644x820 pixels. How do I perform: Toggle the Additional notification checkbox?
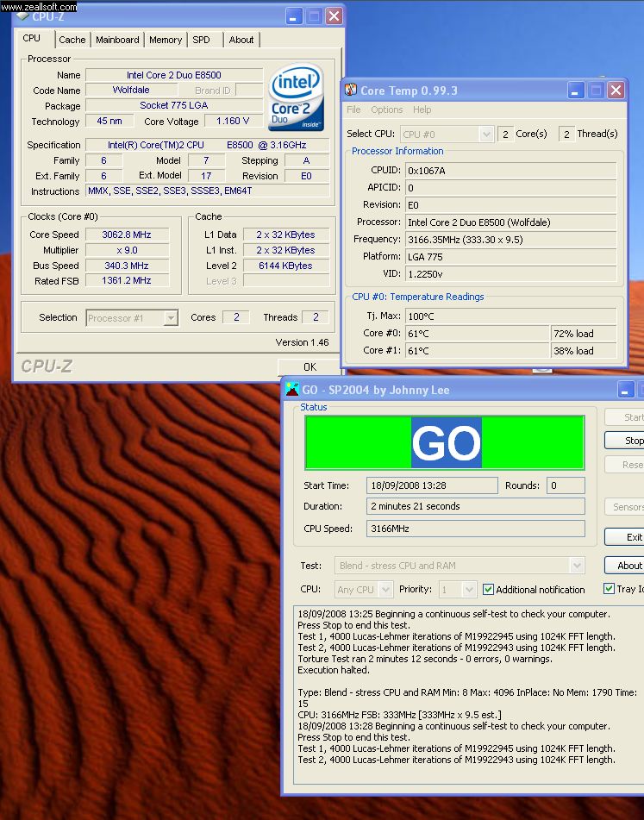point(489,590)
